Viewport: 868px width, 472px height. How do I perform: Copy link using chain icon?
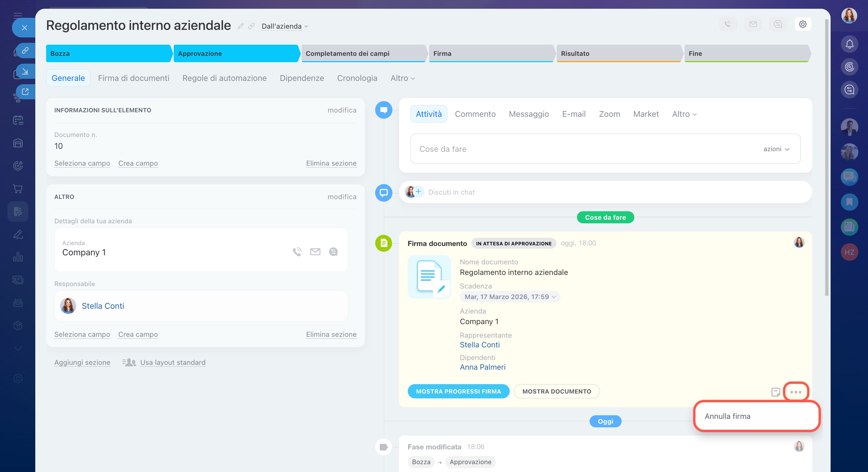coord(251,26)
